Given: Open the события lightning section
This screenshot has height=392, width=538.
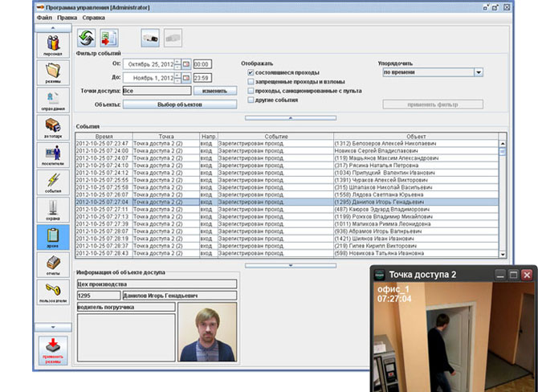Looking at the screenshot, I should pyautogui.click(x=53, y=182).
